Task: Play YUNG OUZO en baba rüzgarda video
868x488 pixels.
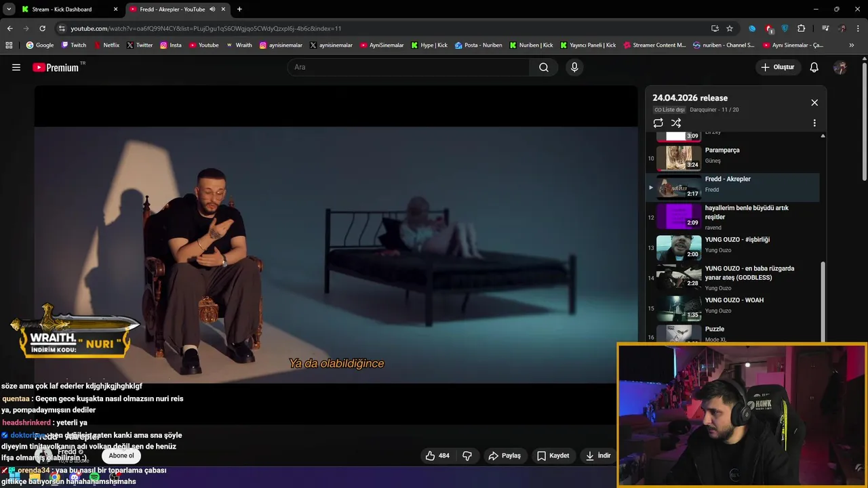Action: 732,277
